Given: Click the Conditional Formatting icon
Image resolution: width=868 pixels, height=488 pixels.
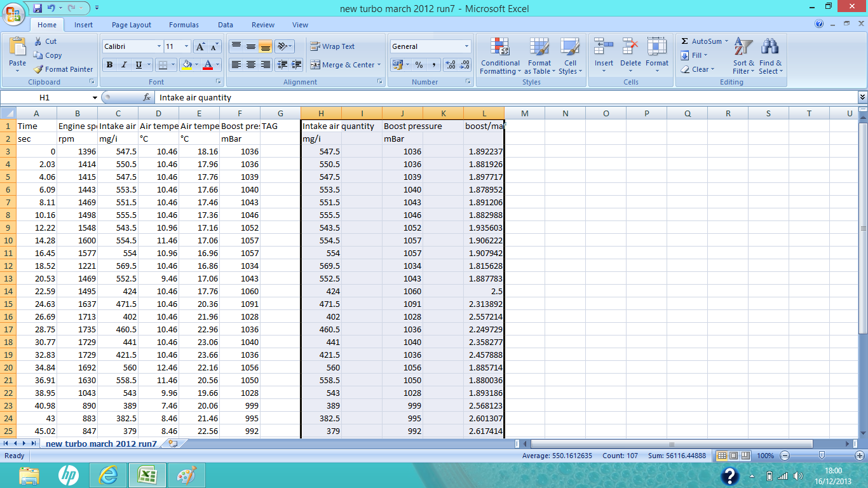Looking at the screenshot, I should [x=500, y=48].
